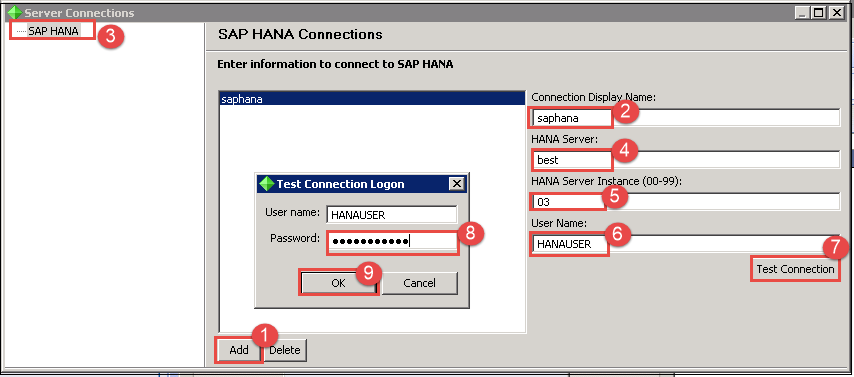Click the Add connection button

pos(239,350)
